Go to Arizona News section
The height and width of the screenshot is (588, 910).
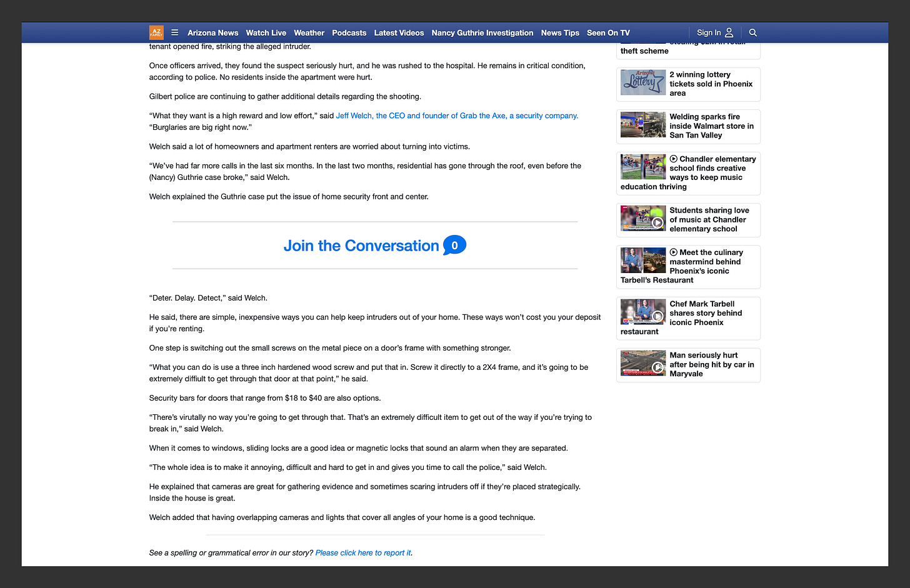(x=213, y=33)
